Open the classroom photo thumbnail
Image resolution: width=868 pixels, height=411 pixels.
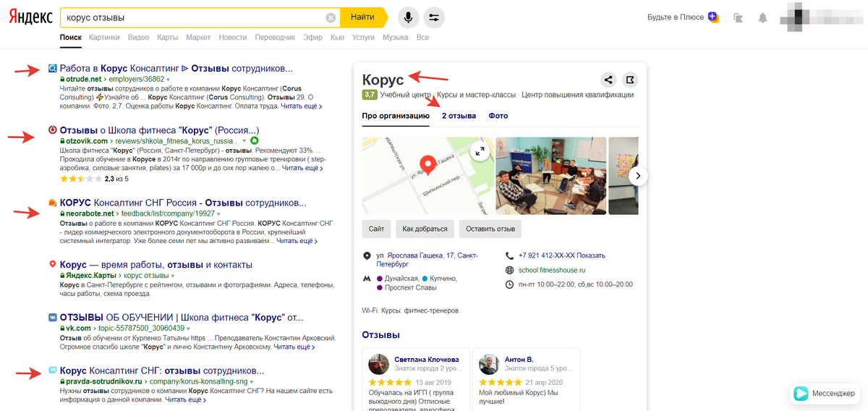(550, 176)
